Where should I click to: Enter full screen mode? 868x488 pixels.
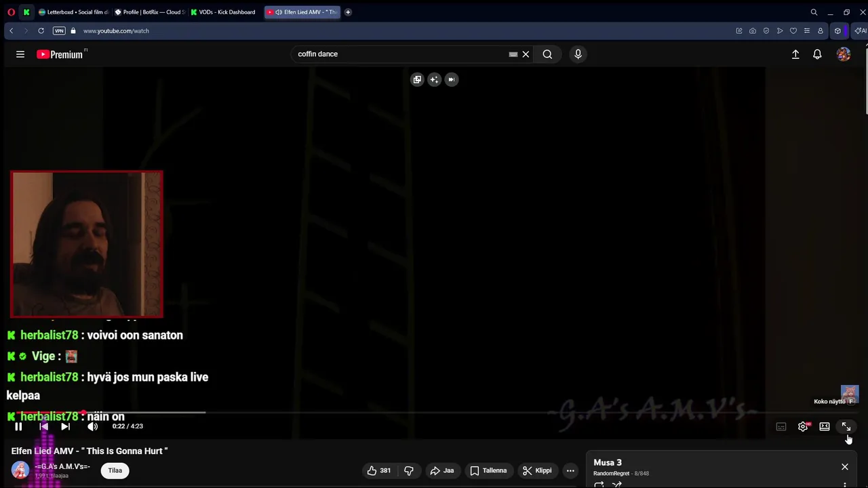846,426
